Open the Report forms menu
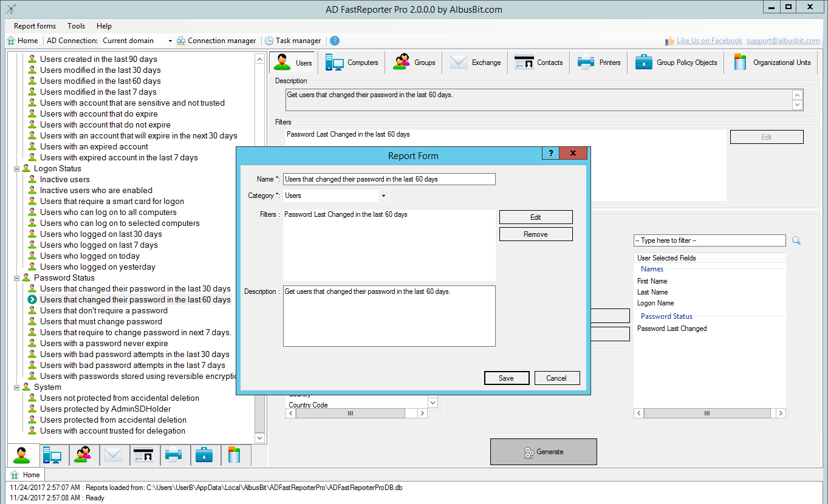 pos(35,26)
